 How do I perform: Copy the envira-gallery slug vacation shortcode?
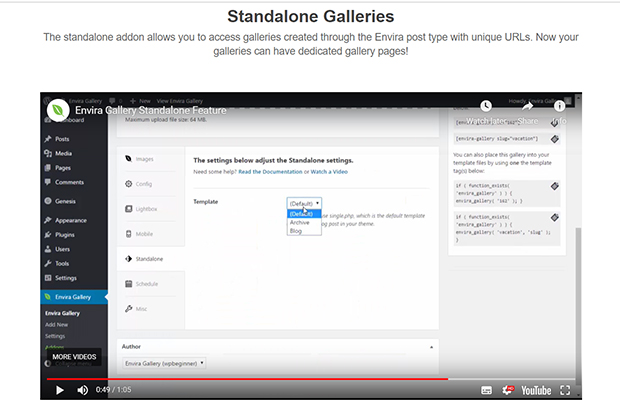(x=555, y=139)
